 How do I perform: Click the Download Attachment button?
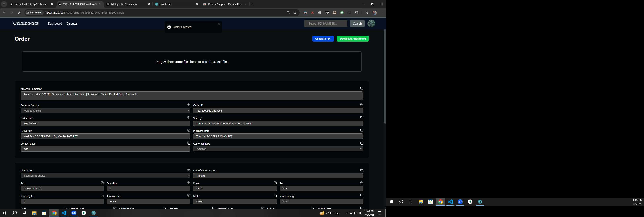pyautogui.click(x=353, y=39)
